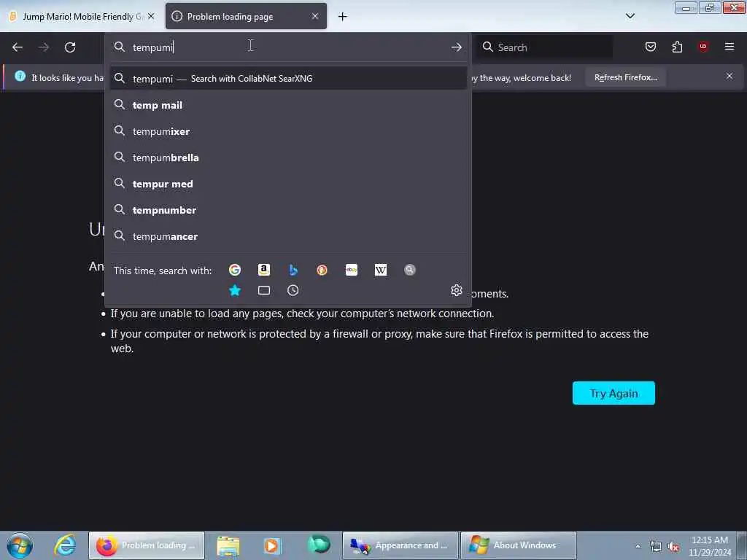Search this time with eBay

click(352, 270)
